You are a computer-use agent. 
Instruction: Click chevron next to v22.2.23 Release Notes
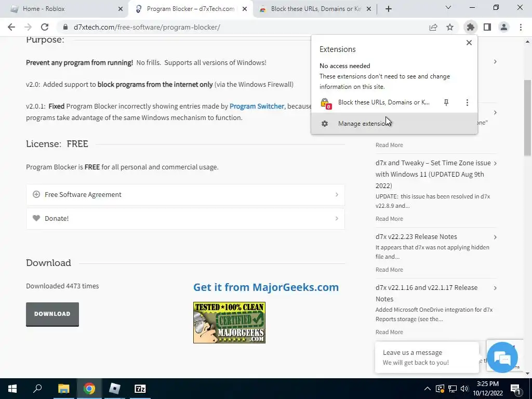[495, 237]
